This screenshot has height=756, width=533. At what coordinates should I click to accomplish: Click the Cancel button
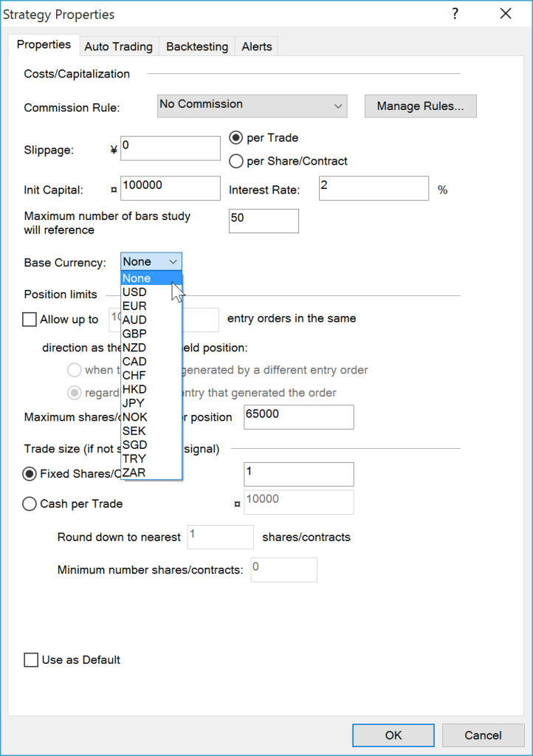(483, 735)
